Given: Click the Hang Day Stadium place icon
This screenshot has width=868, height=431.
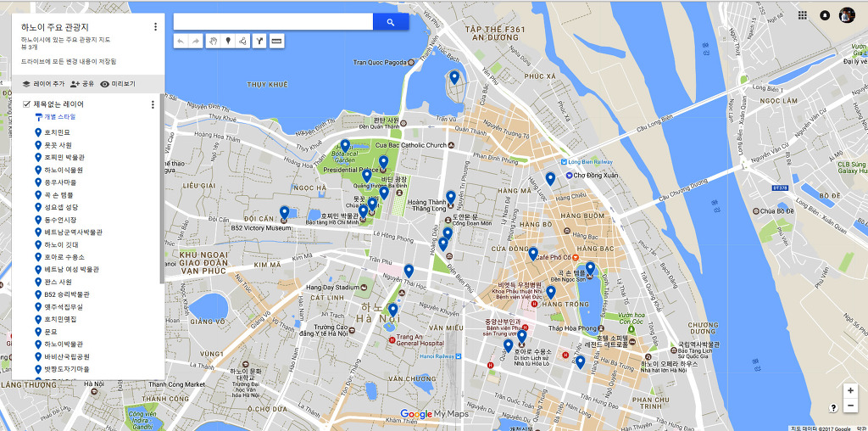Looking at the screenshot, I should click(x=364, y=288).
